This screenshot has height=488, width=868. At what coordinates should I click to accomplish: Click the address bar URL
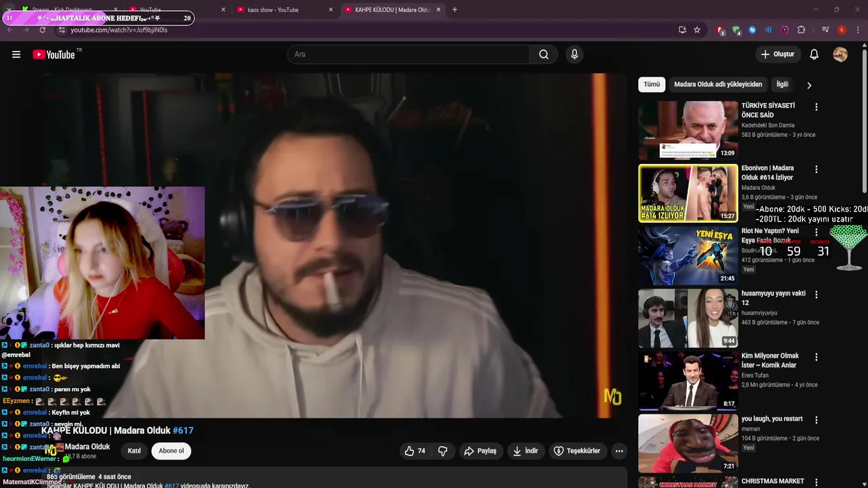[119, 30]
